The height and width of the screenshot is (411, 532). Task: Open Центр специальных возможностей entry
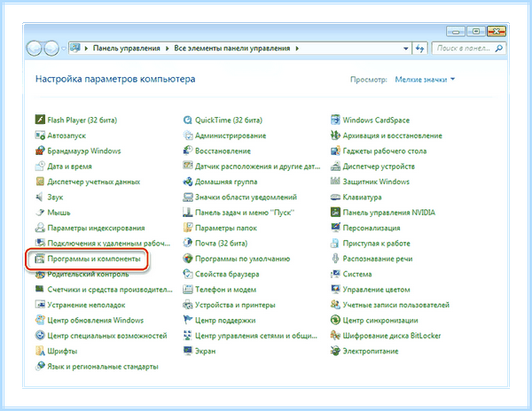107,336
